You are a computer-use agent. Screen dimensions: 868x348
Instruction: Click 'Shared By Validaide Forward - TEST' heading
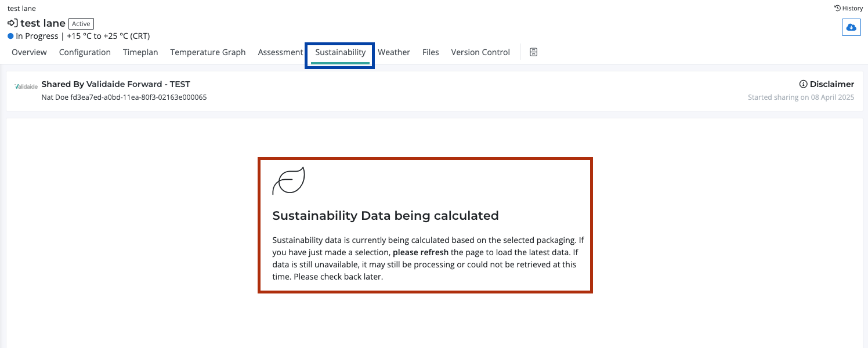tap(115, 84)
